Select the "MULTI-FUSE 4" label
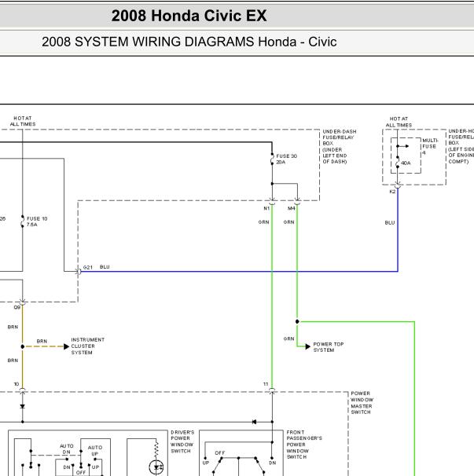The height and width of the screenshot is (476, 474). [x=430, y=146]
